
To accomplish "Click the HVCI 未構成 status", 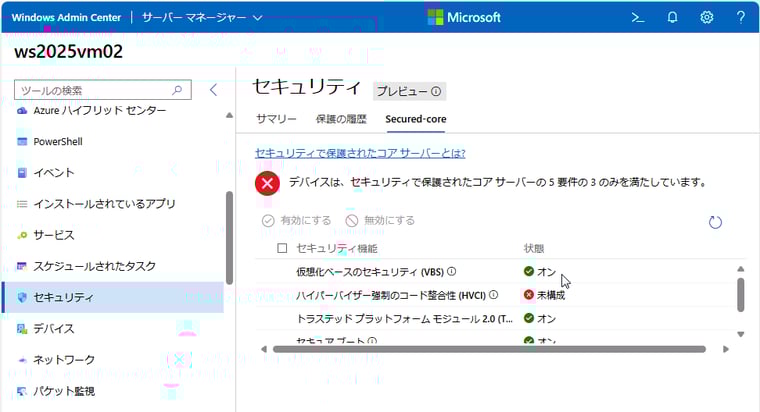I will [544, 295].
